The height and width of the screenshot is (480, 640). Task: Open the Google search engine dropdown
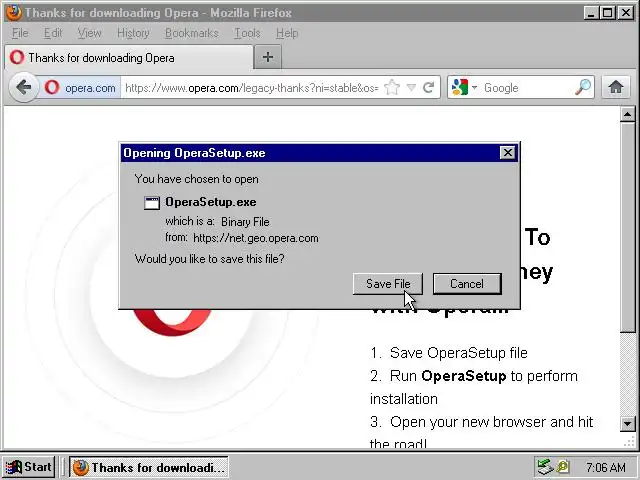coord(474,87)
